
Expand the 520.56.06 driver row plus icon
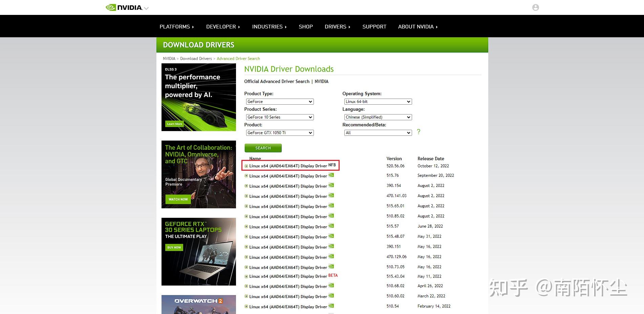[246, 166]
